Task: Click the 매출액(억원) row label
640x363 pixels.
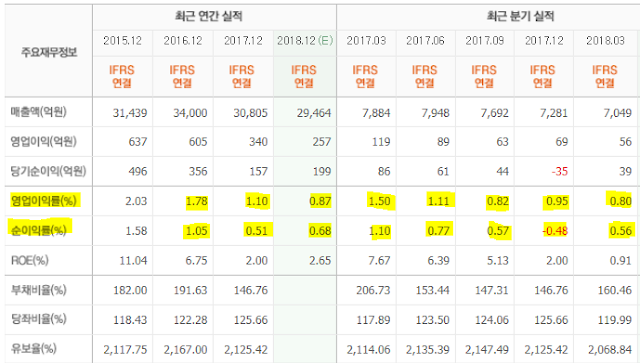Action: tap(38, 112)
